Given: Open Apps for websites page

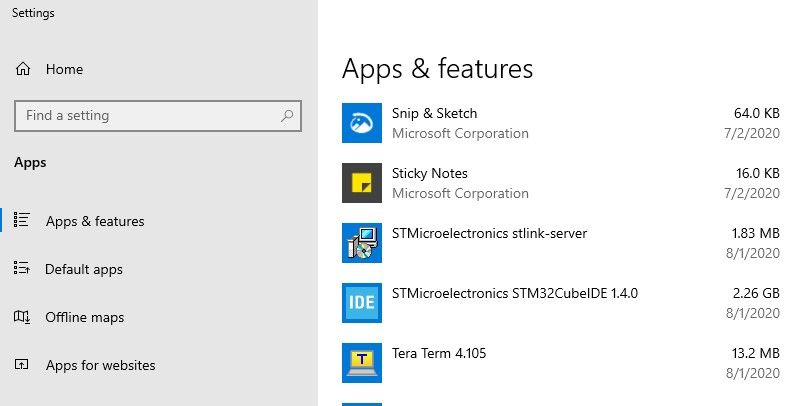Looking at the screenshot, I should 101,365.
